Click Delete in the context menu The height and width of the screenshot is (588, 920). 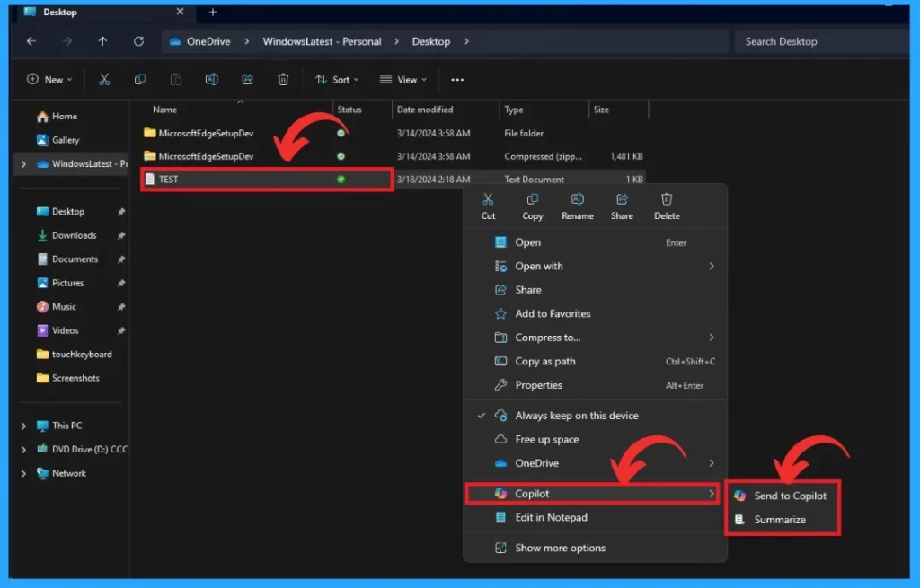pos(668,206)
